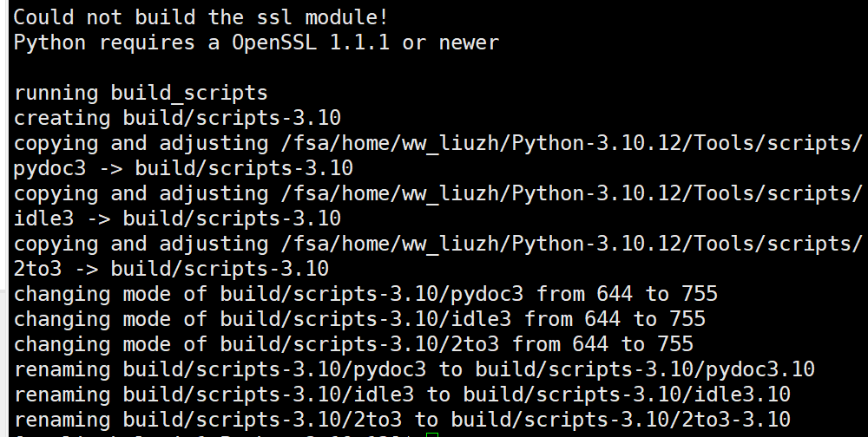
Task: Click the word 'newer' in the OpenSSL message
Action: point(469,42)
